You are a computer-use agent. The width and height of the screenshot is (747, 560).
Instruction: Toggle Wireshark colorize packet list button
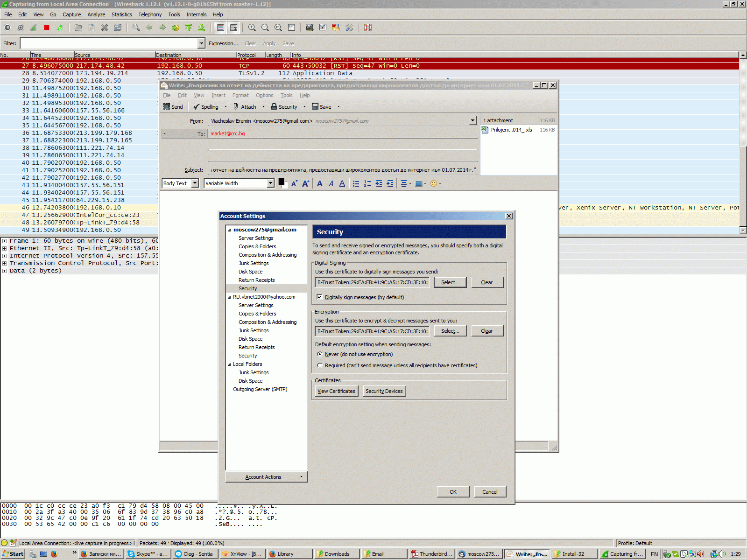220,28
